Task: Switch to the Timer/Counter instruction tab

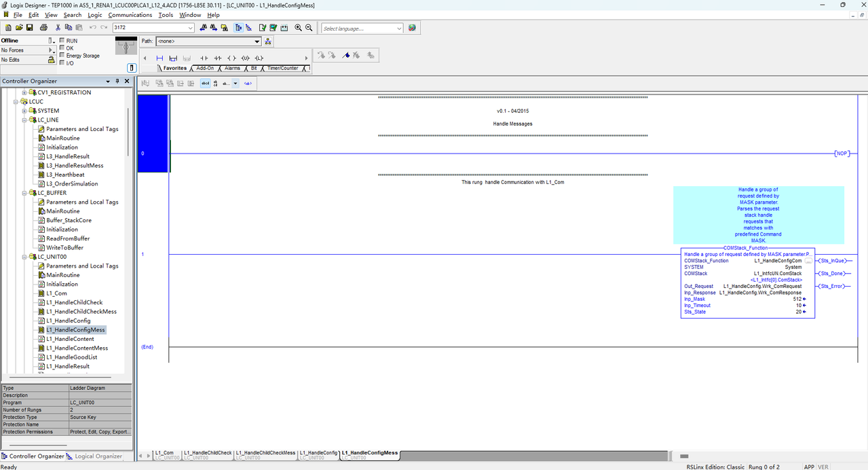Action: (283, 68)
